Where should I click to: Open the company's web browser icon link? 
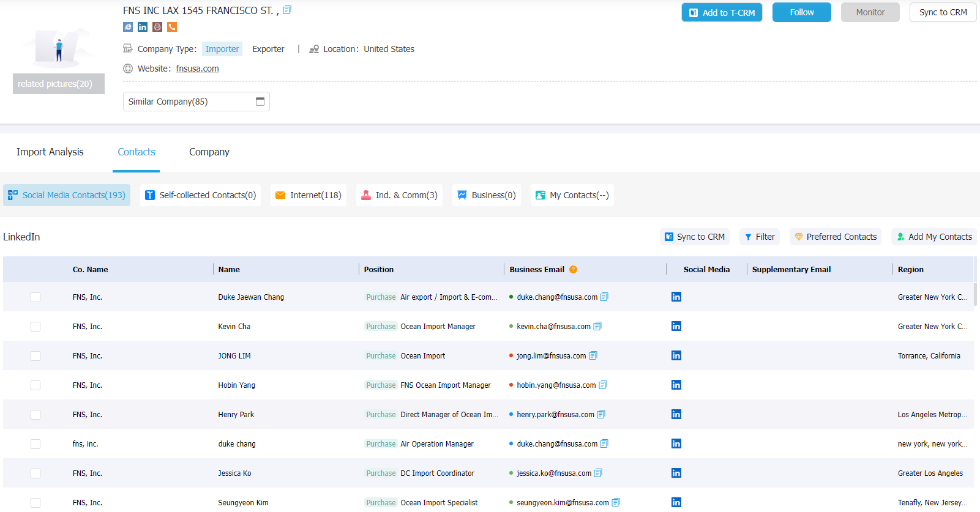[128, 27]
